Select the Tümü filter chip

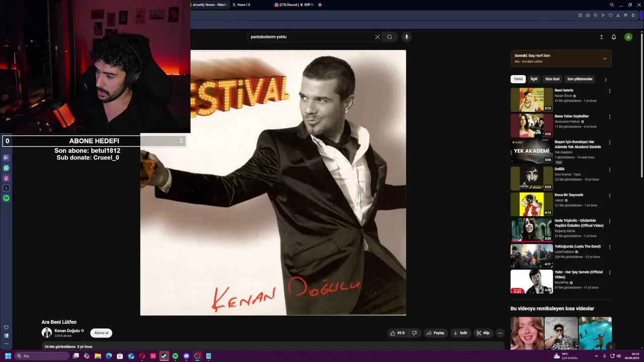518,79
